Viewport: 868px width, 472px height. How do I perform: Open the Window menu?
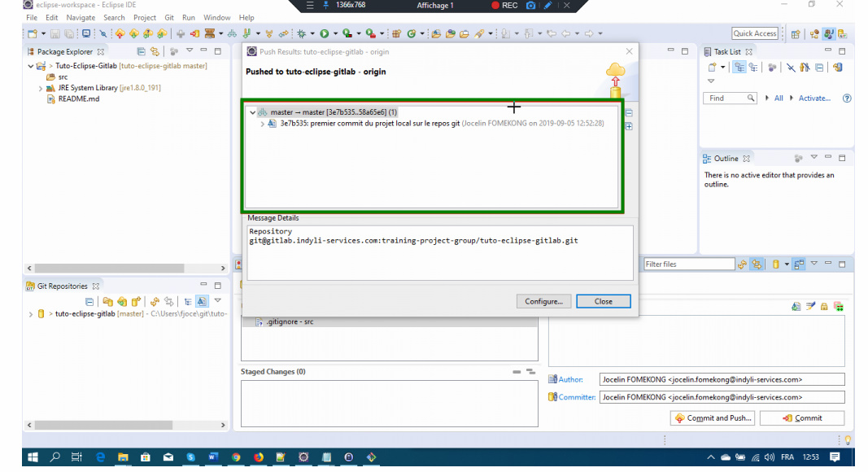pos(217,18)
